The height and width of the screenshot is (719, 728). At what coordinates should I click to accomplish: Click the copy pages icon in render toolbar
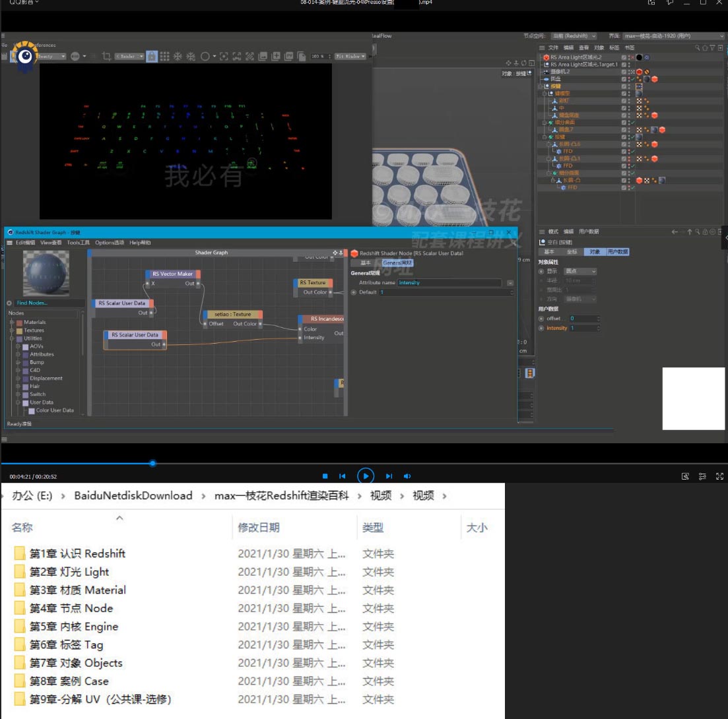[x=302, y=56]
